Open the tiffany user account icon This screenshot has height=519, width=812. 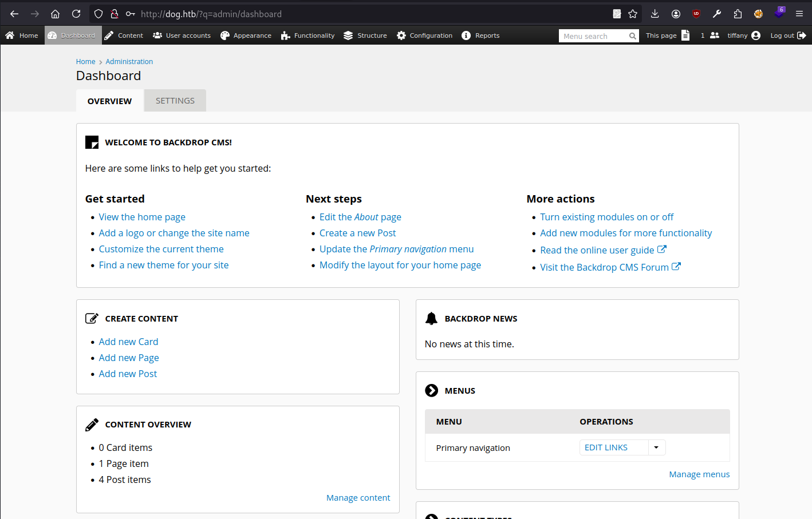point(756,35)
